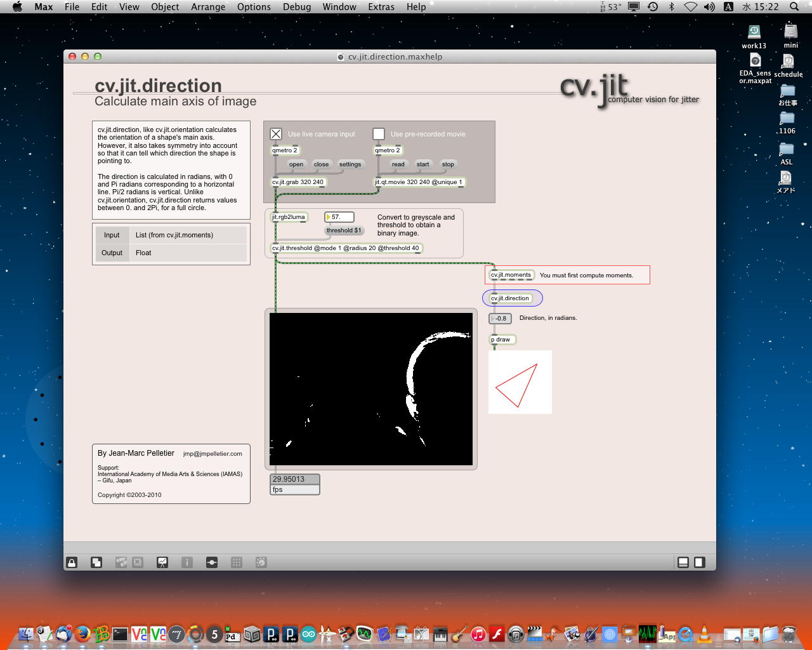Open GarageBand guitar icon in Dock
This screenshot has height=650, width=812.
(x=459, y=633)
